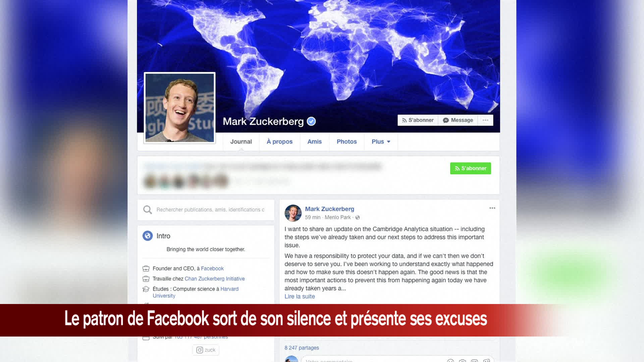Expand the Plus dropdown tab

tap(381, 141)
